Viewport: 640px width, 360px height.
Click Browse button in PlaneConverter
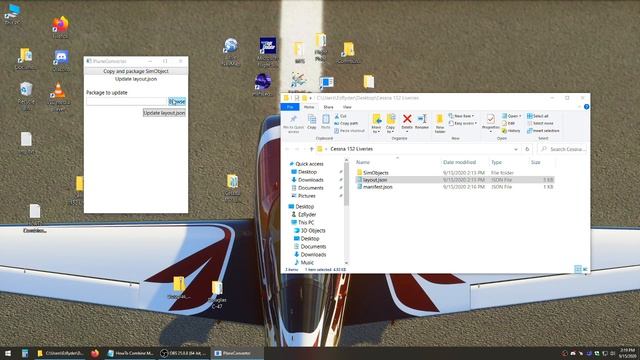point(177,101)
